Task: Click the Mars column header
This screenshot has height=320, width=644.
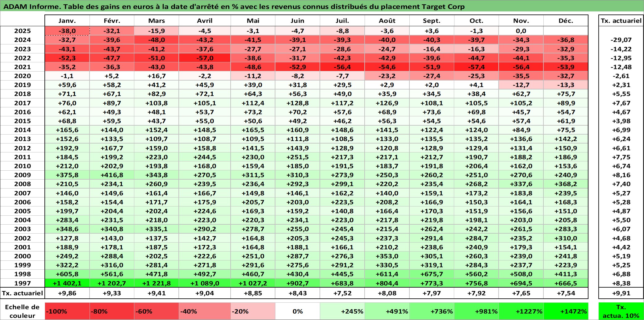Action: point(157,21)
